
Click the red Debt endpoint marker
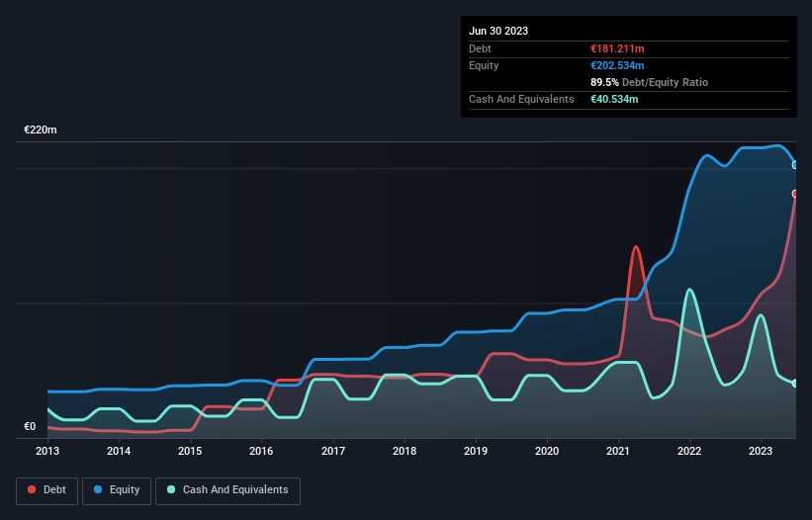[x=795, y=194]
